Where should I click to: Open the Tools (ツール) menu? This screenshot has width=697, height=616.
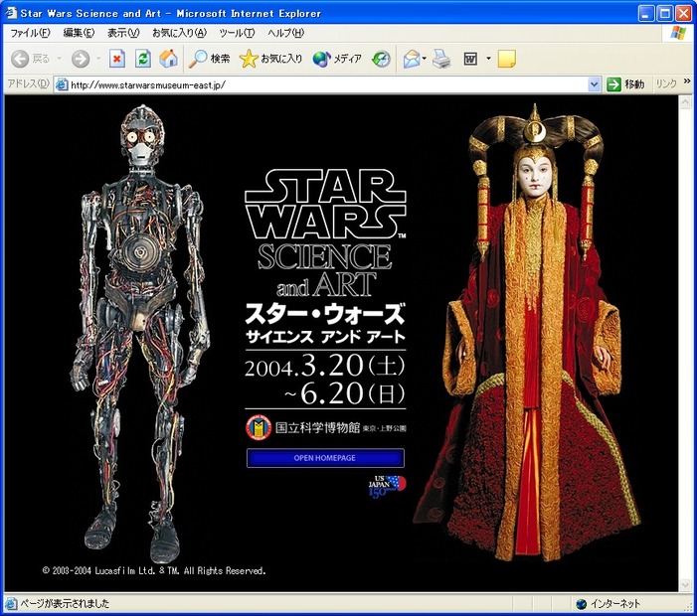pyautogui.click(x=237, y=33)
